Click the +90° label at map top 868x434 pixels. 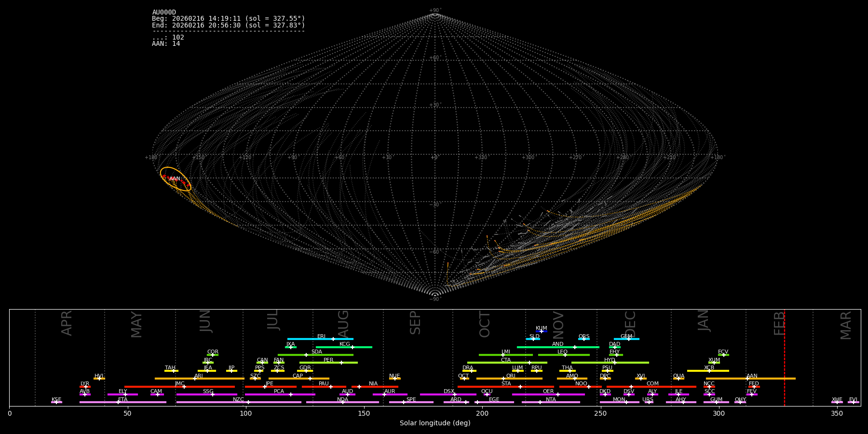435,11
